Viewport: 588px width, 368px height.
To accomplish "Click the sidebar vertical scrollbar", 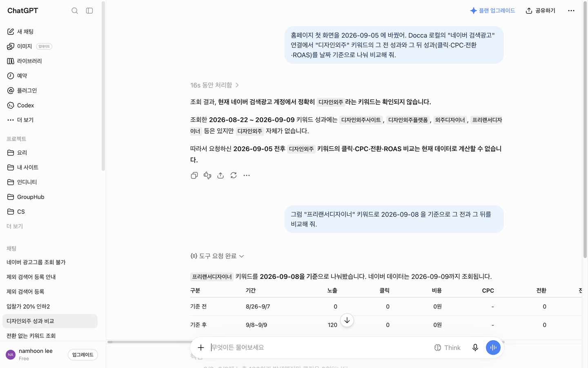I will click(x=103, y=86).
